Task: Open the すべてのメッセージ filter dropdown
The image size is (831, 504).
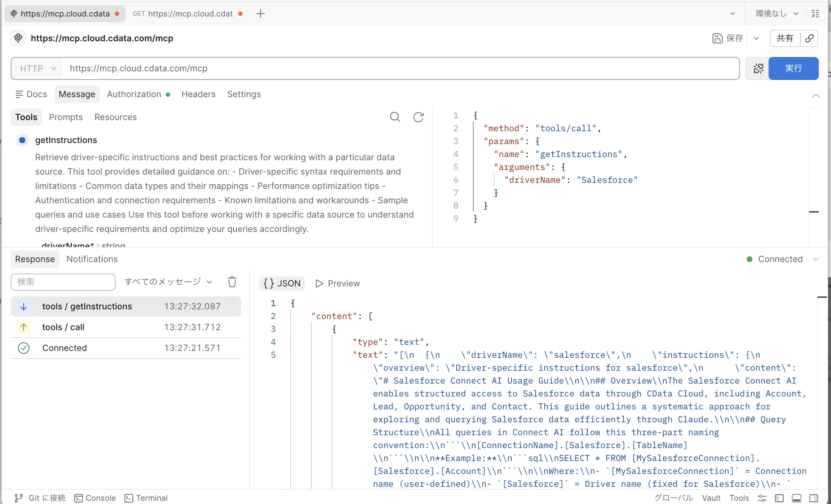Action: click(168, 282)
